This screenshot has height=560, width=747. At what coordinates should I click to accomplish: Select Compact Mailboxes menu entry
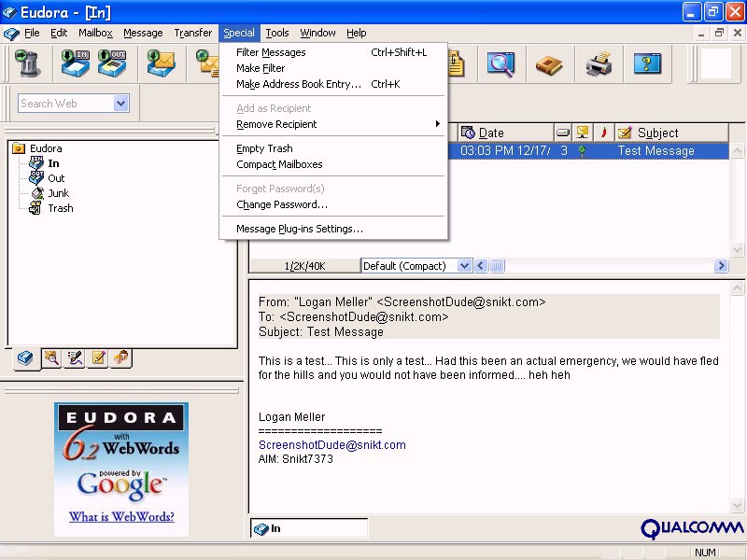coord(333,164)
